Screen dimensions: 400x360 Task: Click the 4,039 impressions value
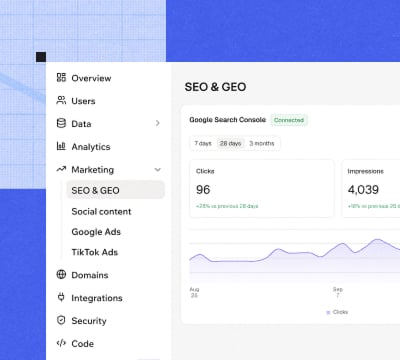[363, 190]
